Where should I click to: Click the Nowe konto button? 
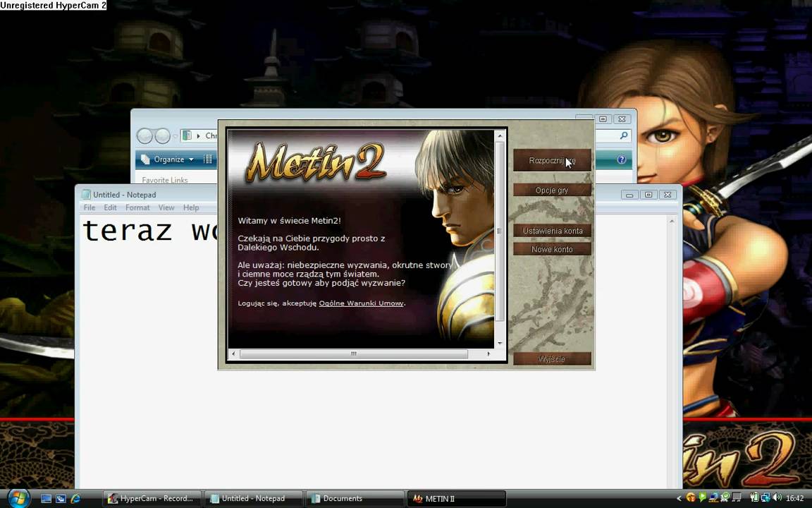tap(552, 249)
